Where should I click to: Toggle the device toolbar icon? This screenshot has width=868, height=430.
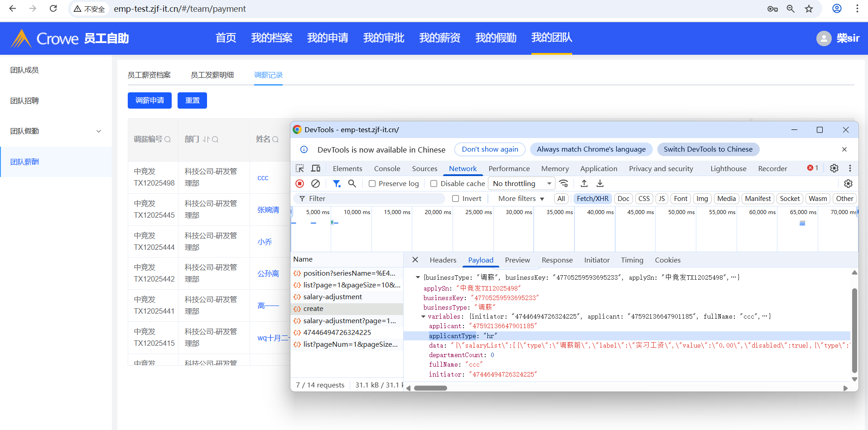(316, 168)
